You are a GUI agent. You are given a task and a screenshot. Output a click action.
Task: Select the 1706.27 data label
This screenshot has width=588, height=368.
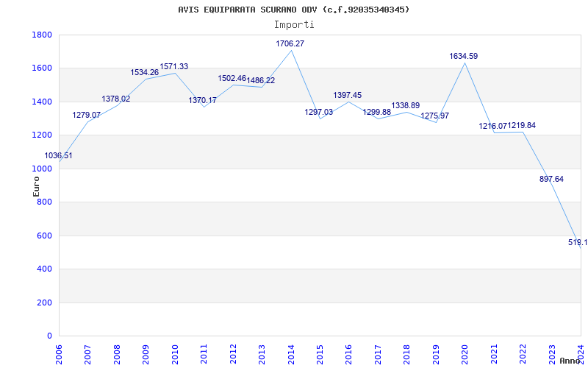290,43
